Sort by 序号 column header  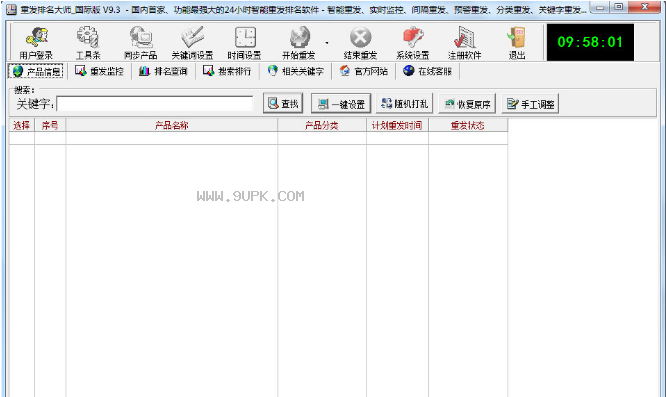50,125
